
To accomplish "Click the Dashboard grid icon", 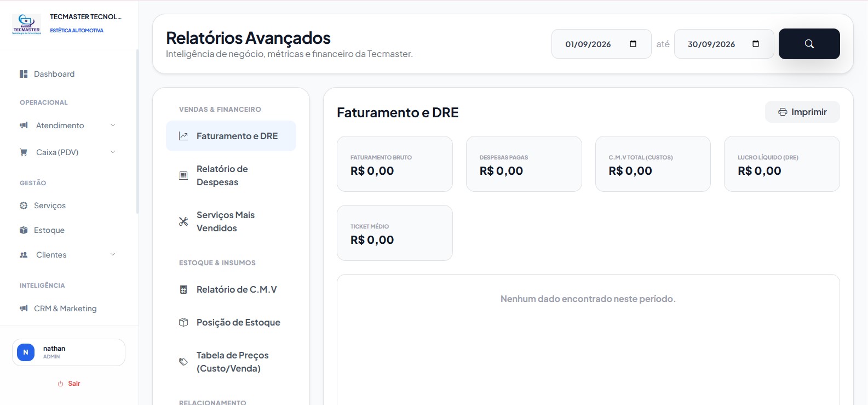I will [24, 74].
